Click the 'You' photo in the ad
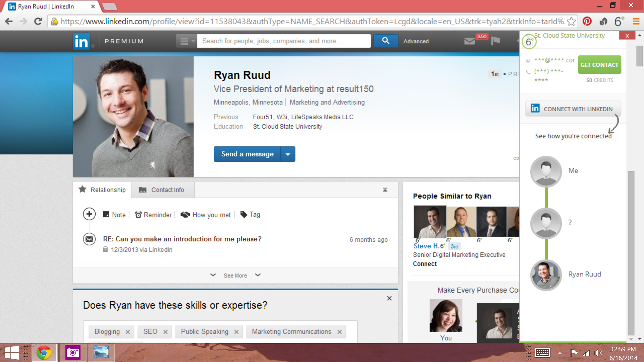Image resolution: width=644 pixels, height=362 pixels. point(446,316)
